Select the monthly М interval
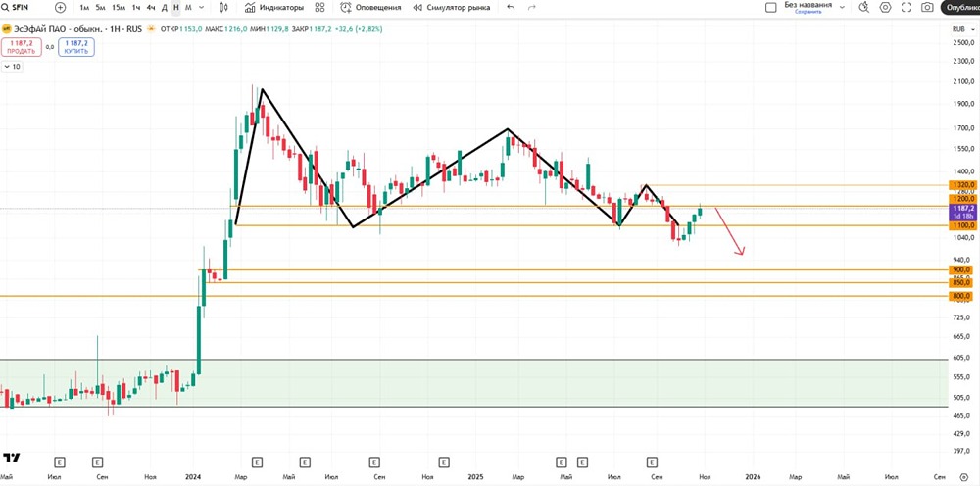The height and width of the screenshot is (486, 980). click(x=188, y=8)
